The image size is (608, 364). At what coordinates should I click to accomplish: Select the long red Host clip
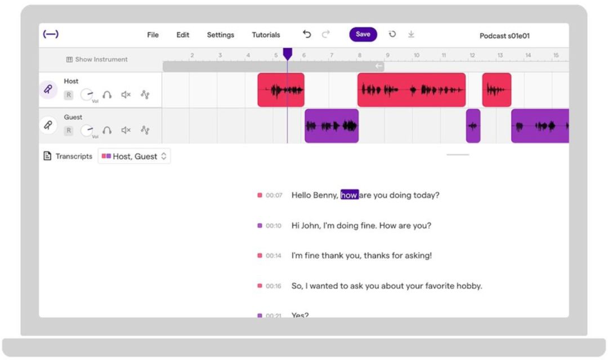pyautogui.click(x=412, y=90)
